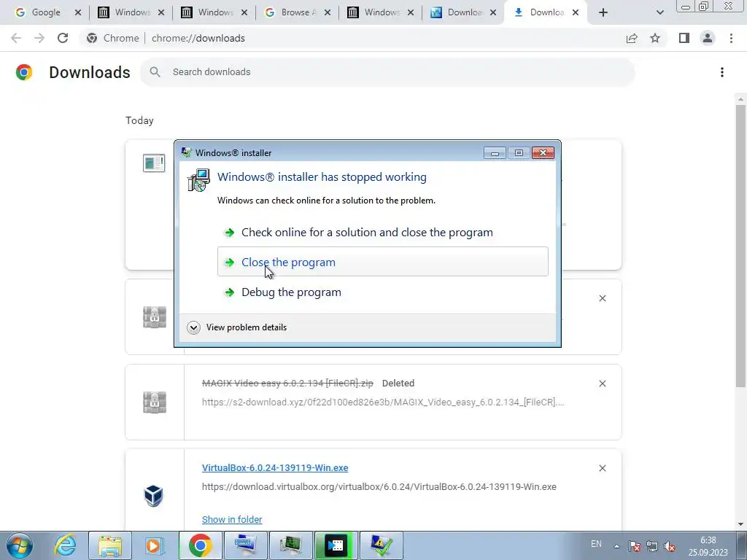
Task: Open the tab search chevron
Action: click(659, 12)
